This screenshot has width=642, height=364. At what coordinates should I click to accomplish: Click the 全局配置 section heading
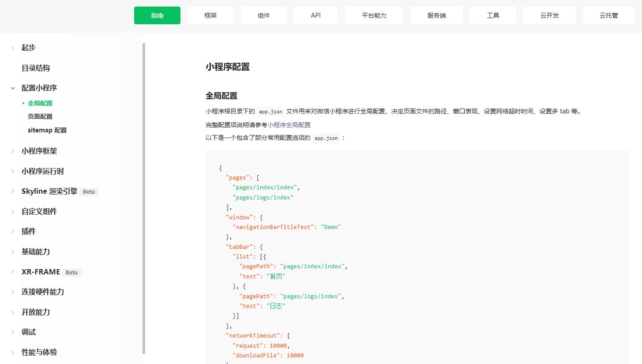click(222, 96)
